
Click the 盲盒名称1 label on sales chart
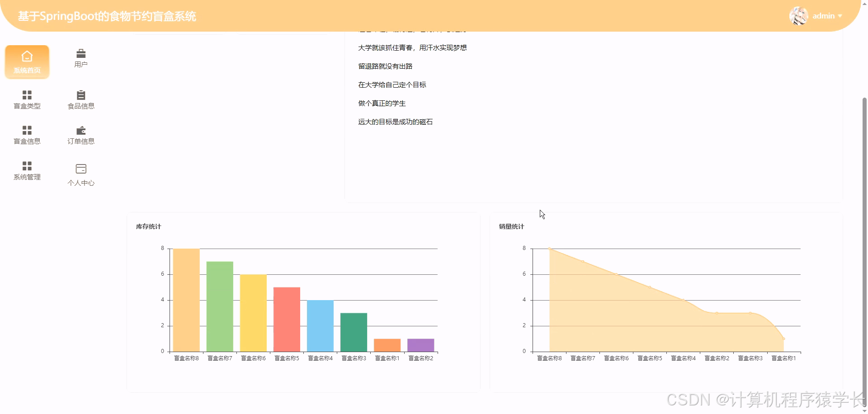783,358
